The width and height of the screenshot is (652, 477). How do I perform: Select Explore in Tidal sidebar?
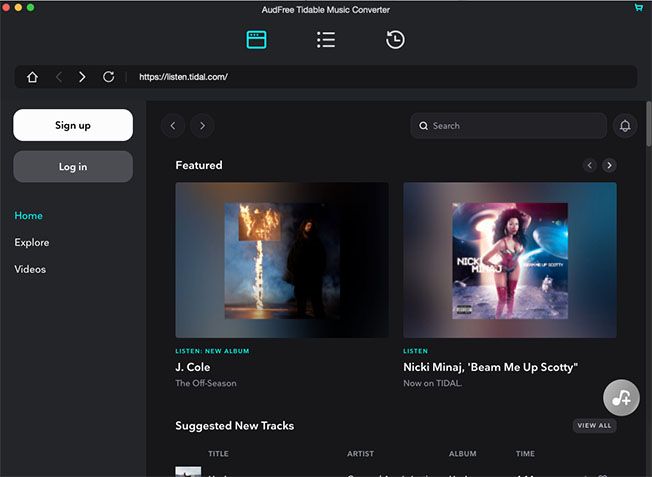(32, 242)
